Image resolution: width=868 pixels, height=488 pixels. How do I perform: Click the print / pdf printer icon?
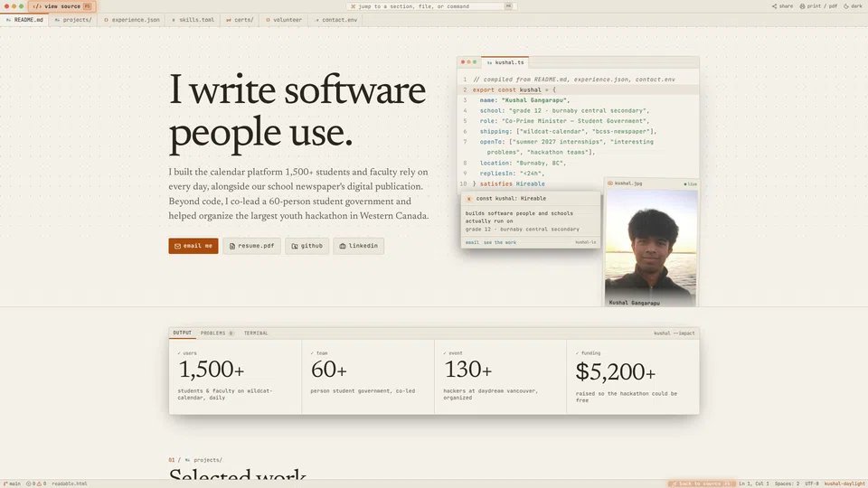click(x=802, y=6)
